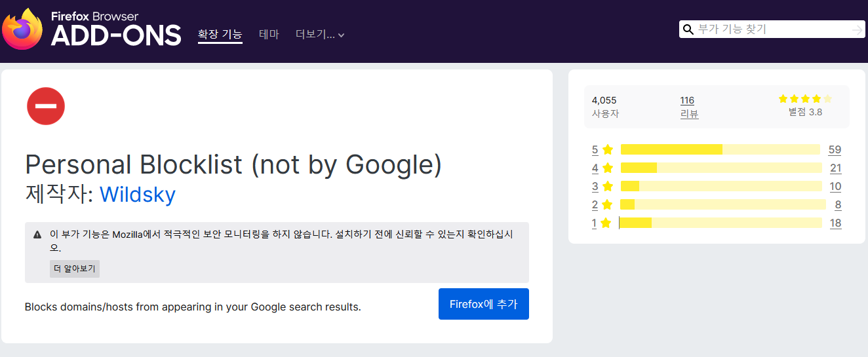868x357 pixels.
Task: Click the 4-star rating bar
Action: pyautogui.click(x=720, y=168)
